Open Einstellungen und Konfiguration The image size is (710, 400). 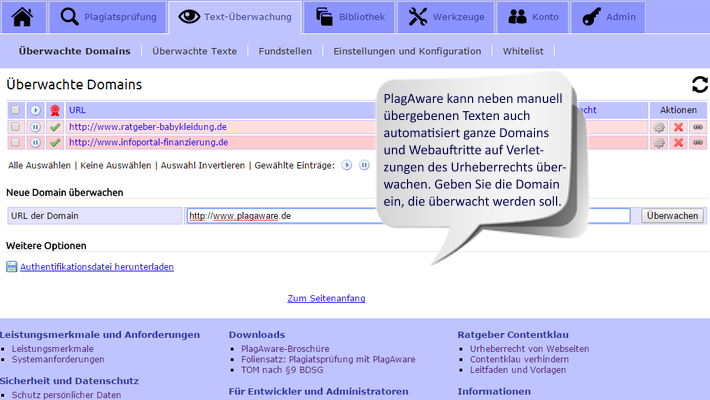407,51
